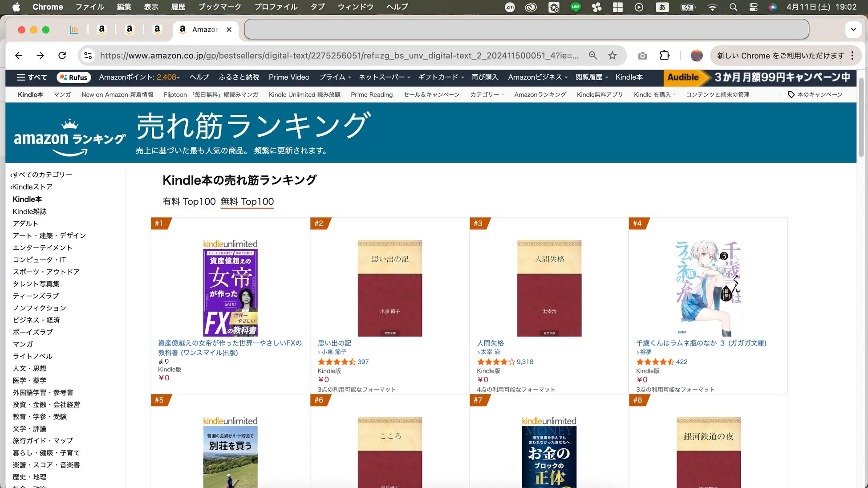868x488 pixels.
Task: Open the ウィンドウ menu
Action: pyautogui.click(x=355, y=7)
